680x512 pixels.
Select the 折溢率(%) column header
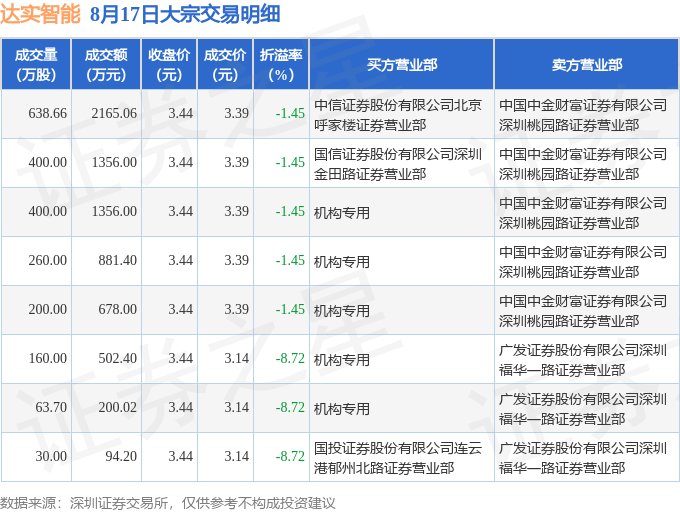(x=281, y=64)
